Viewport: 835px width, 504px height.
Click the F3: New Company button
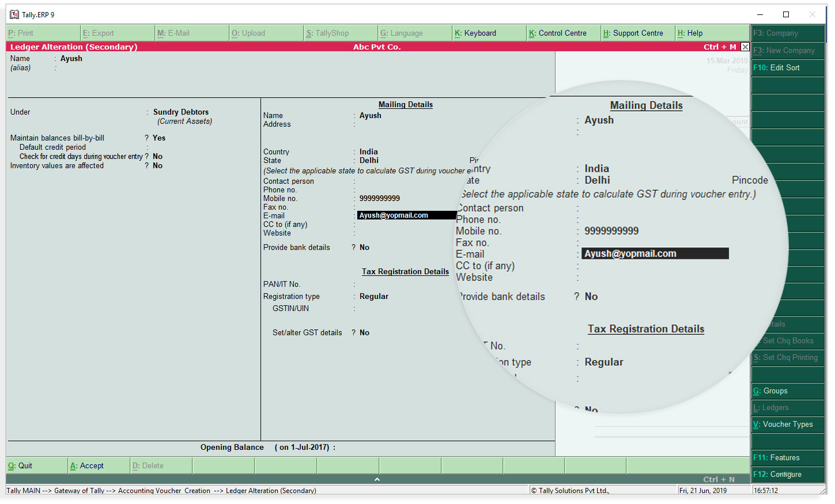point(788,51)
